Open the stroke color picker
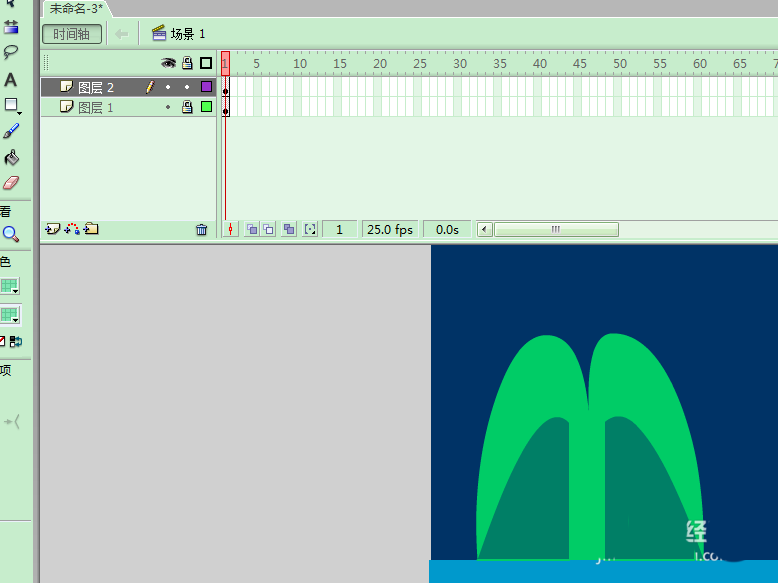The height and width of the screenshot is (583, 778). point(9,286)
